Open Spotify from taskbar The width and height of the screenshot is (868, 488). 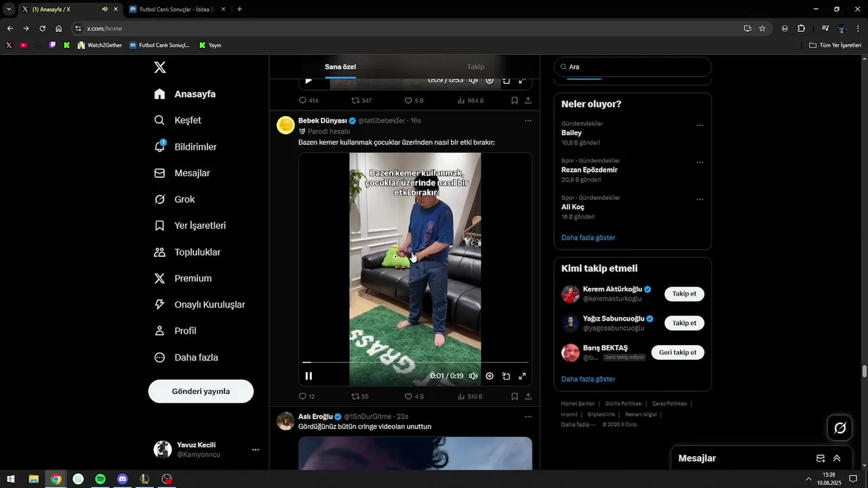pos(100,479)
